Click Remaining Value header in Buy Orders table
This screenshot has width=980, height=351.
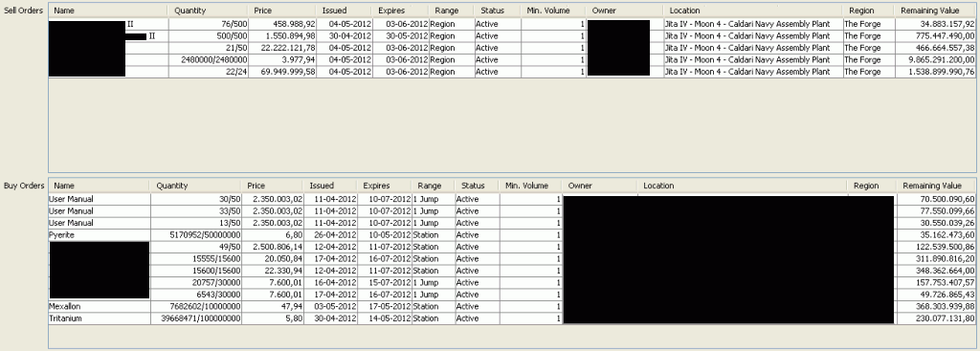tap(936, 186)
